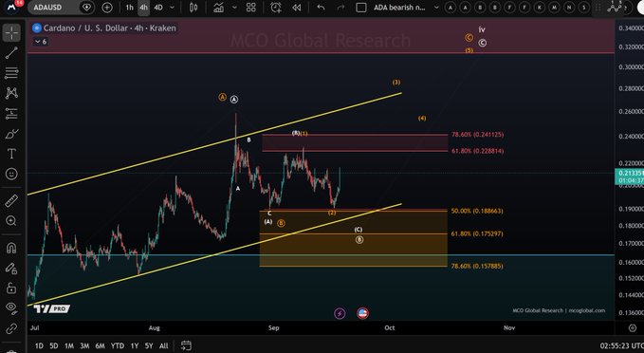
Task: Click the US flag economic event marker
Action: [362, 313]
